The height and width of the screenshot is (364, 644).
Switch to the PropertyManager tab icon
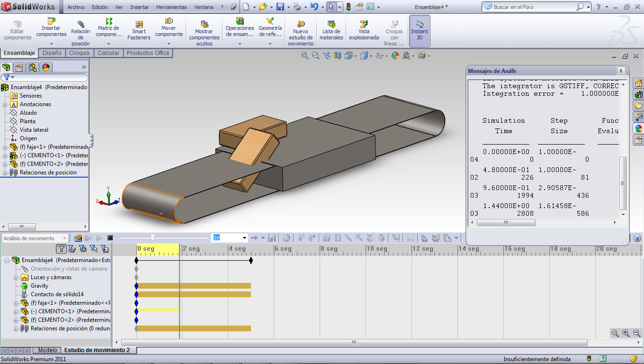click(x=19, y=67)
